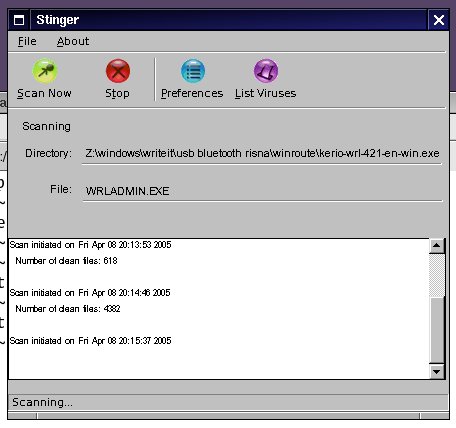456x428 pixels.
Task: Click the log line initiated at 20:15:37
Action: (x=90, y=341)
